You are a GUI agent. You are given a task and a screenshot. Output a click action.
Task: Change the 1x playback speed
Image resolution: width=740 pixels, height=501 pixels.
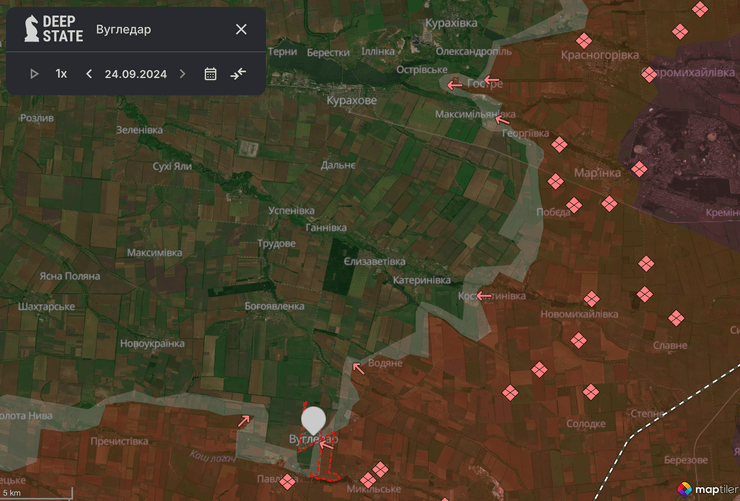[x=61, y=73]
